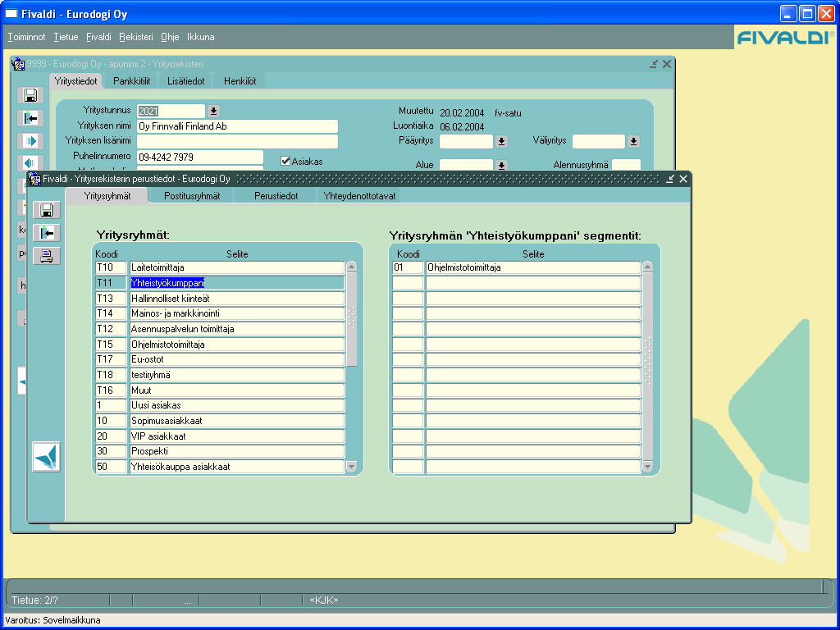The image size is (840, 630).
Task: Select Yhteisökauppa asiakkaat row
Action: pyautogui.click(x=237, y=467)
